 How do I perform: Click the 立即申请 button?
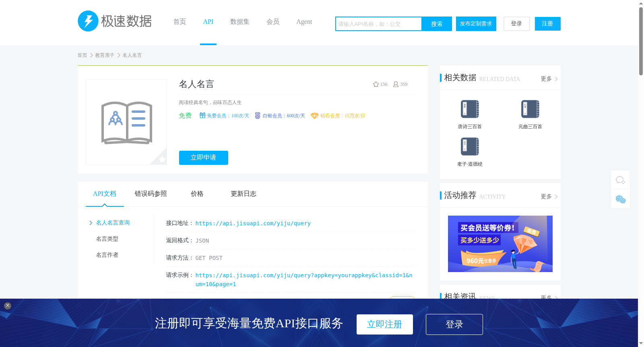pyautogui.click(x=204, y=158)
